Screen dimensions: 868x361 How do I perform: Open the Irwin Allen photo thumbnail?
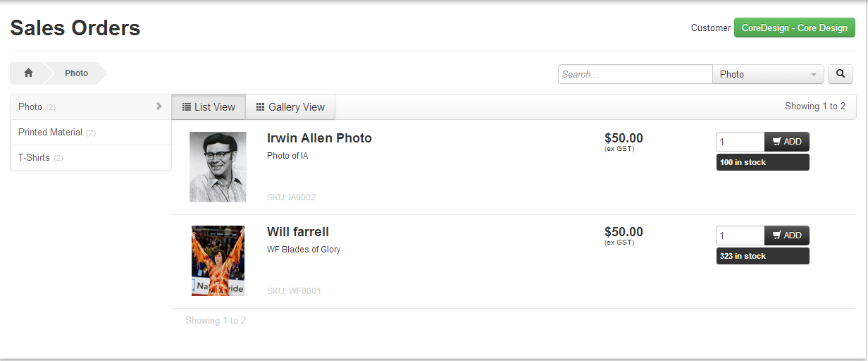click(x=218, y=167)
